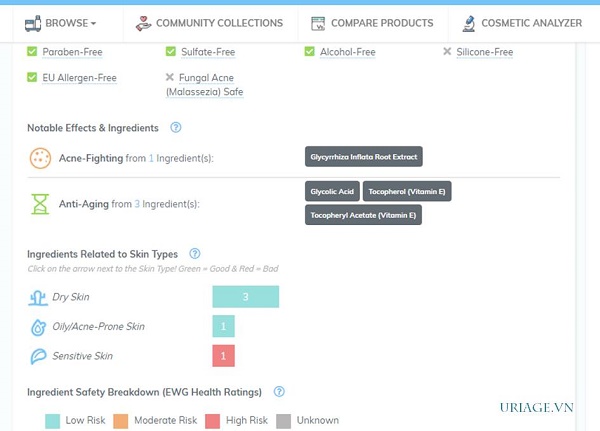Image resolution: width=600 pixels, height=431 pixels.
Task: Click the Community Collections hand icon
Action: tap(145, 22)
